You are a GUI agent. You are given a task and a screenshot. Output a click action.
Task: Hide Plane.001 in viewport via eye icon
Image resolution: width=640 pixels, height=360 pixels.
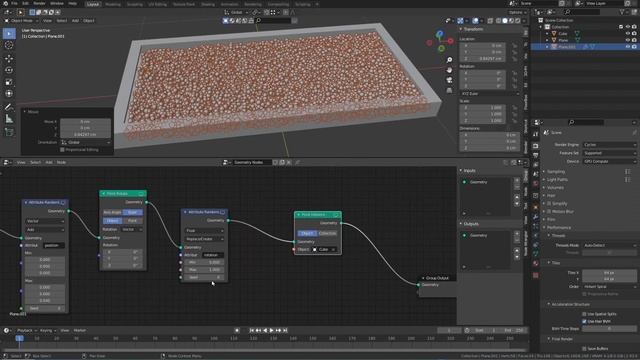pos(628,47)
